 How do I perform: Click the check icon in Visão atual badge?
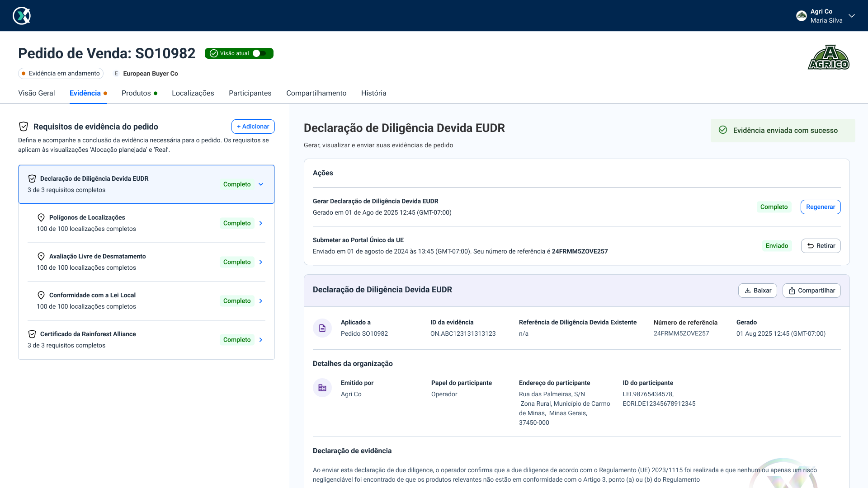(x=214, y=53)
